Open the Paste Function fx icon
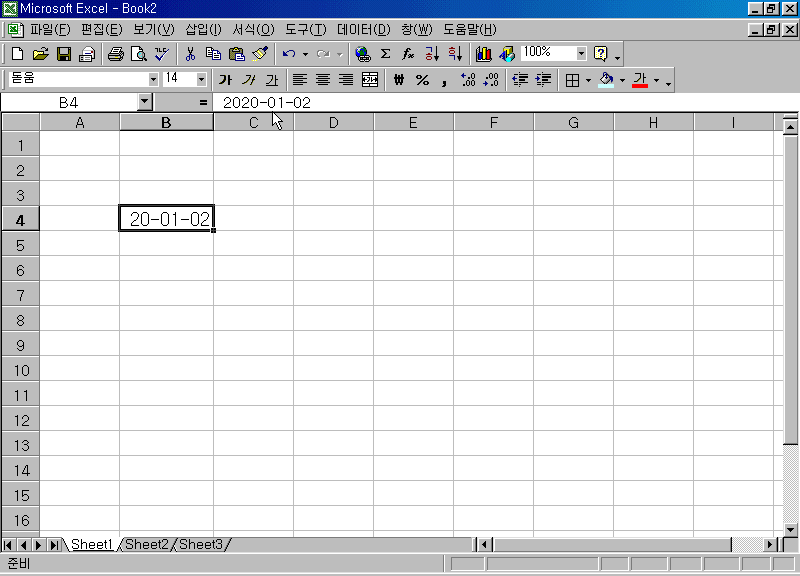This screenshot has height=576, width=800. 409,54
